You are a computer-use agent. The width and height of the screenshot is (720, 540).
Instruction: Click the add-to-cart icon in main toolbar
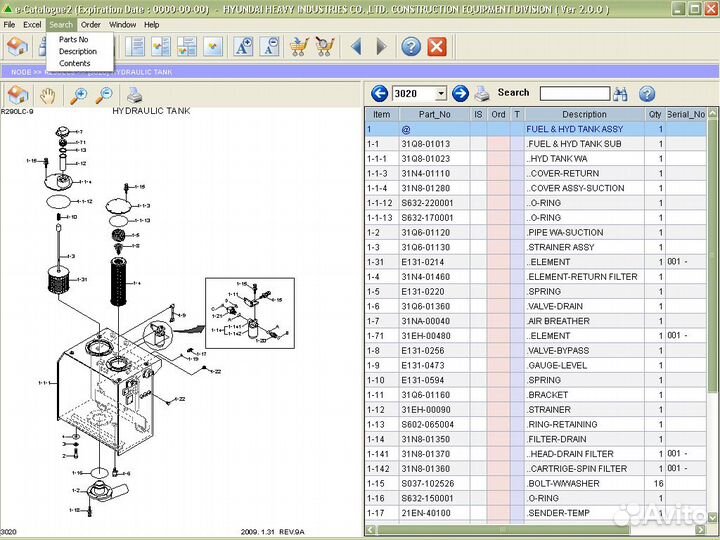298,46
